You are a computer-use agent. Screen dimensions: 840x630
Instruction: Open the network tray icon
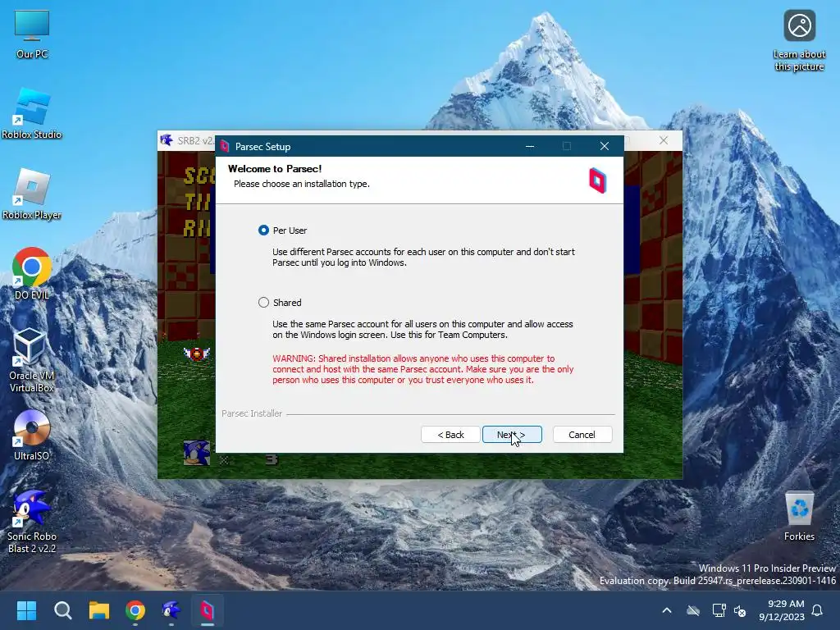[x=719, y=610]
